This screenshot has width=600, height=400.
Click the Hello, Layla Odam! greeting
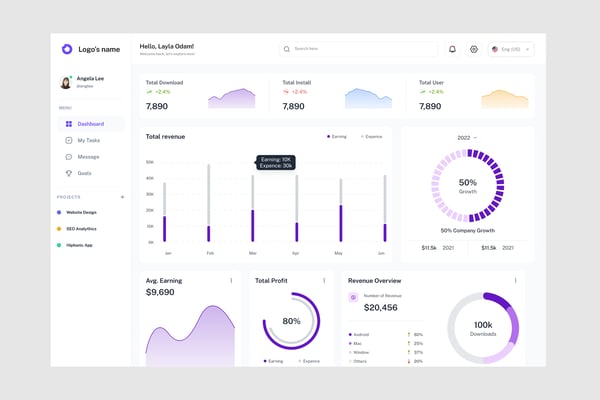point(166,46)
